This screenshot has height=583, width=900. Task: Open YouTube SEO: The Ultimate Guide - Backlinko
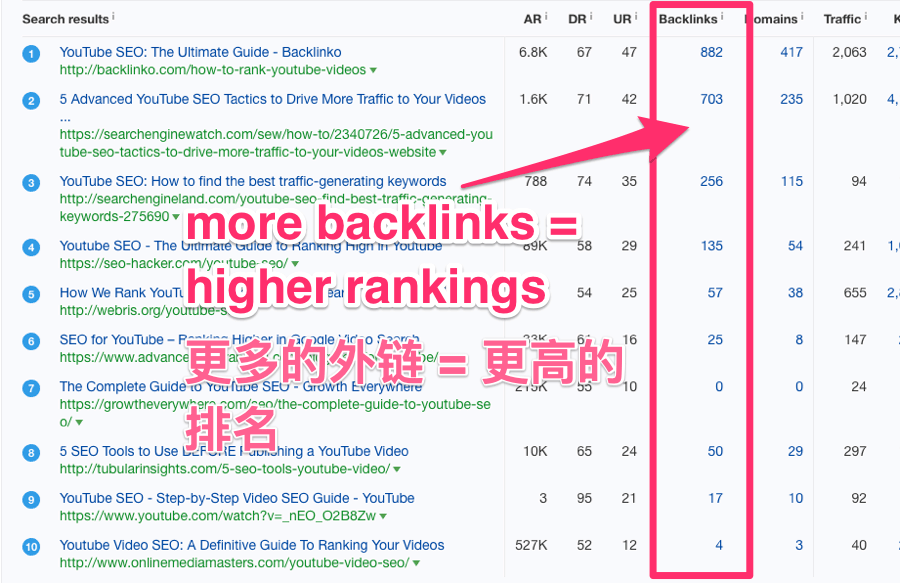point(200,52)
